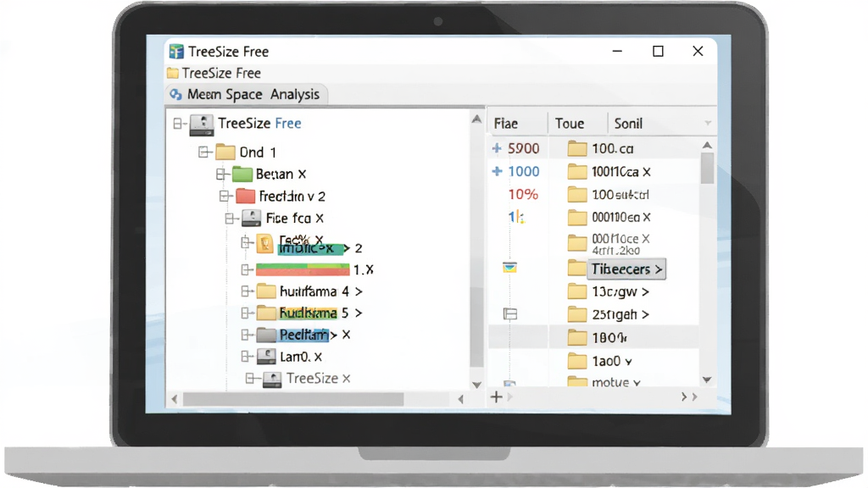Click the file list scrollbar down arrow
Viewport: 868px width, 488px height.
click(x=707, y=380)
